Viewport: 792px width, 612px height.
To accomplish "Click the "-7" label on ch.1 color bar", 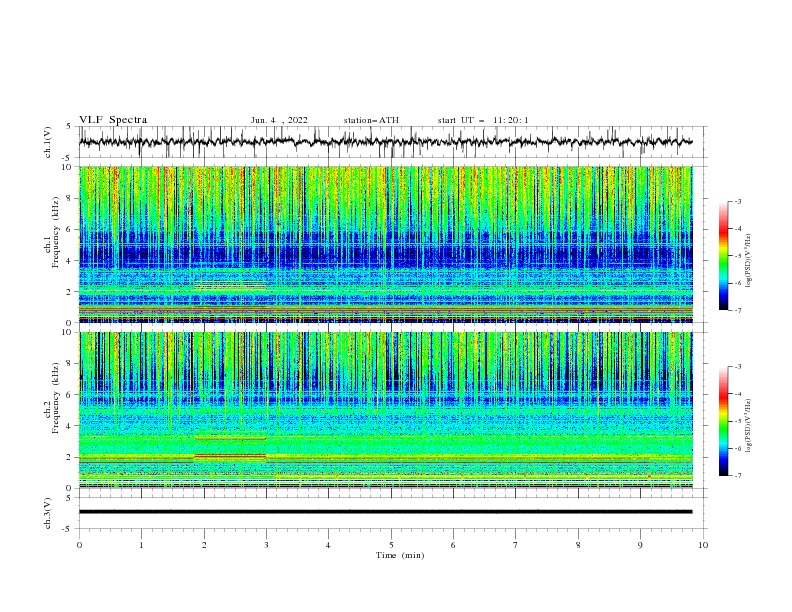I will pos(737,310).
